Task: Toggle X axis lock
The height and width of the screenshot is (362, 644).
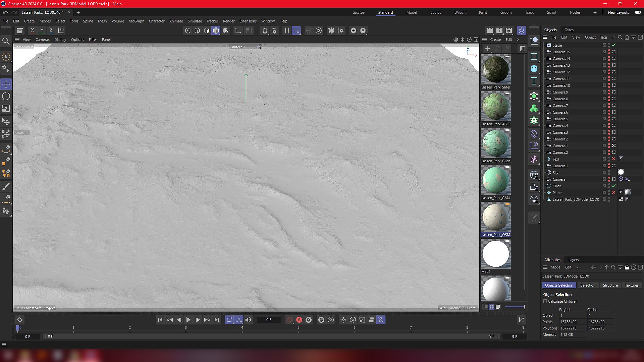Action: click(x=32, y=31)
